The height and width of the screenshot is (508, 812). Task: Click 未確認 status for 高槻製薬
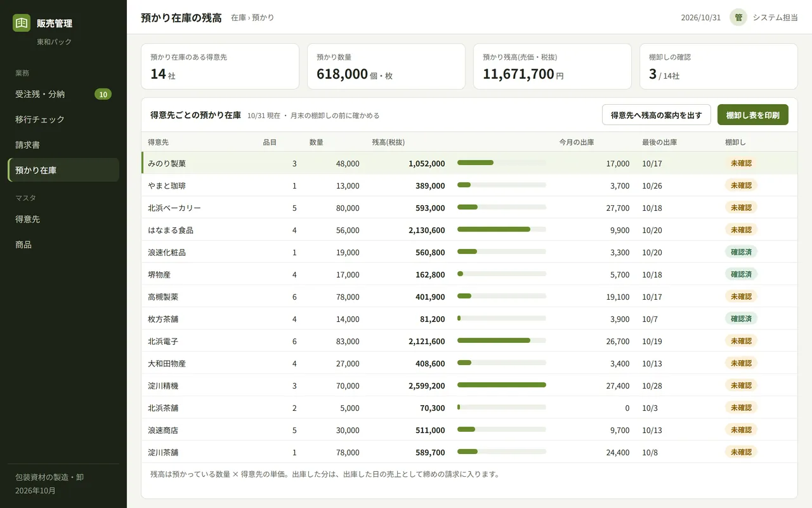point(741,297)
